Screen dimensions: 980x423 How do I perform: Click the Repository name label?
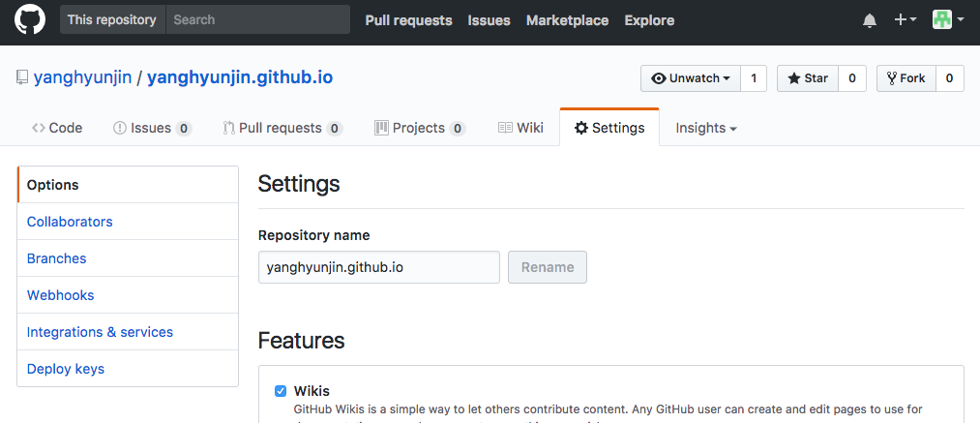tap(313, 236)
